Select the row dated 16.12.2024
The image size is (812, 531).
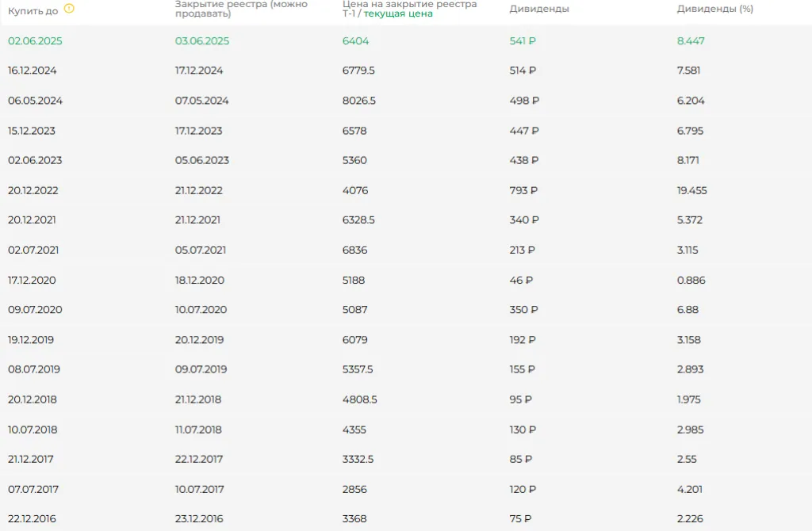(33, 71)
